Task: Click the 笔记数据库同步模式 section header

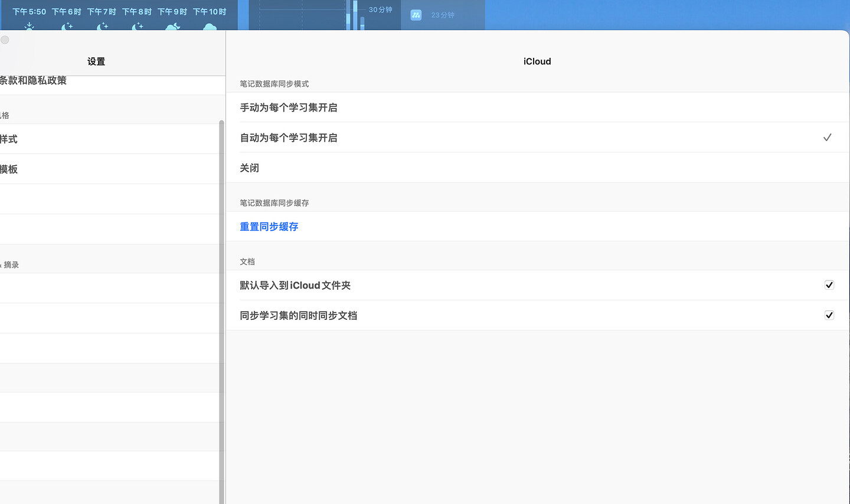Action: 274,84
